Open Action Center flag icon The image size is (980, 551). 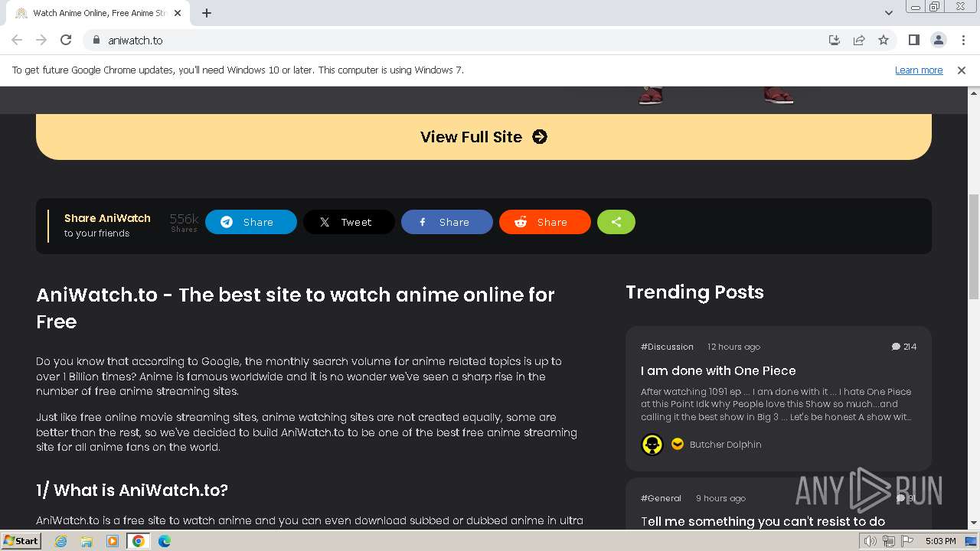(x=906, y=541)
